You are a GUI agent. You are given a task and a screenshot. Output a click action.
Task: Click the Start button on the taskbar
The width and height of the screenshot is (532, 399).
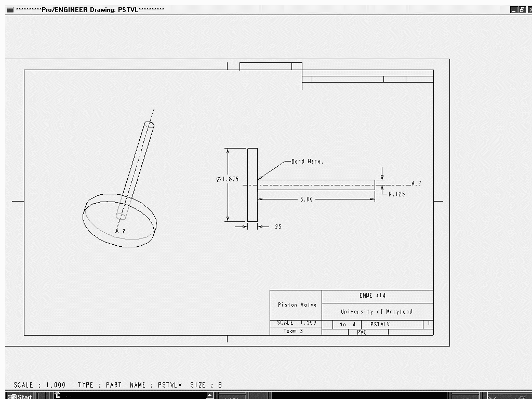(x=20, y=396)
